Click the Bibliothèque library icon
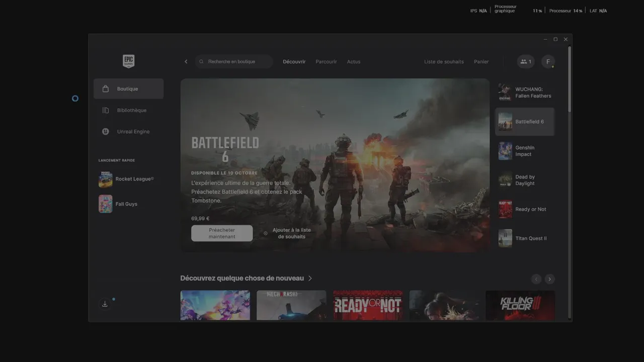The image size is (644, 362). (105, 110)
